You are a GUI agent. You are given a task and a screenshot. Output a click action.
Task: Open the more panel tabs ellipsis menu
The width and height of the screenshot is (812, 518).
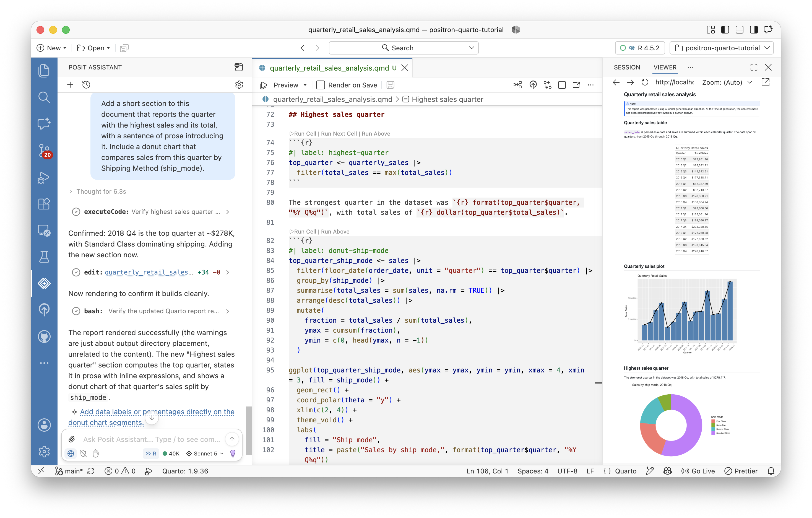(690, 68)
